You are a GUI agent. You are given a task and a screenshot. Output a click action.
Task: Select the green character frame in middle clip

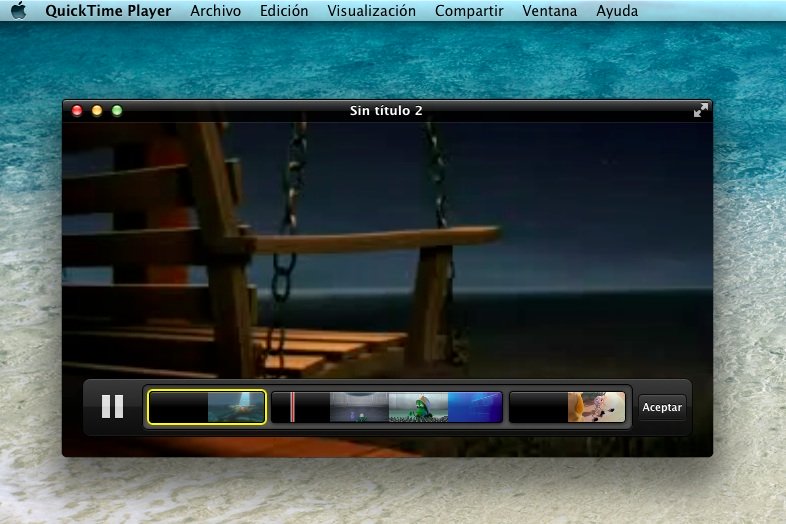[x=417, y=407]
